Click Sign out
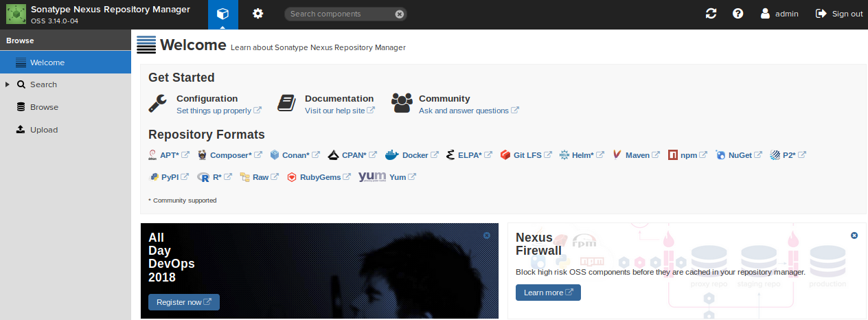The image size is (868, 320). pyautogui.click(x=839, y=14)
